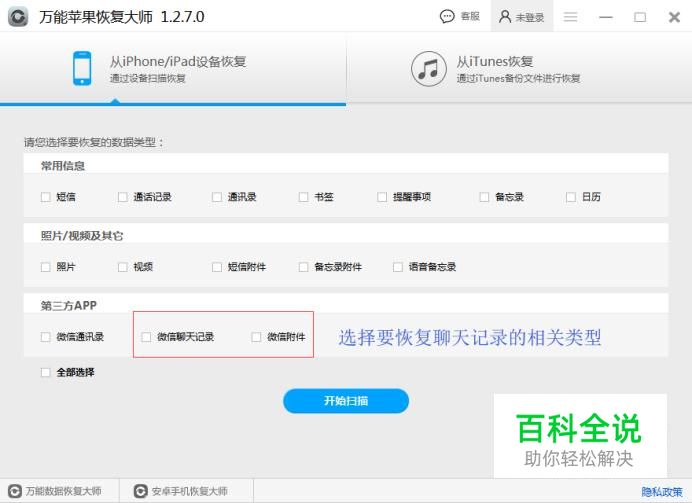Click the app logo icon in title bar
The width and height of the screenshot is (692, 503).
click(18, 17)
